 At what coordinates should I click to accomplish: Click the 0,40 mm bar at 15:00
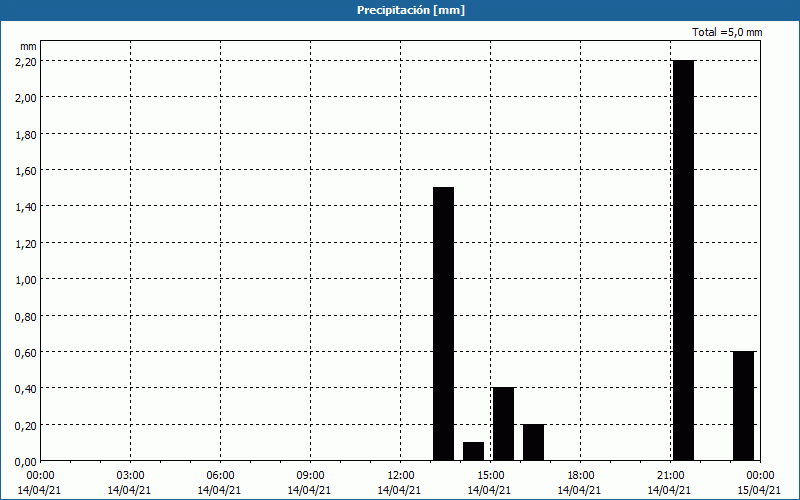tap(504, 424)
